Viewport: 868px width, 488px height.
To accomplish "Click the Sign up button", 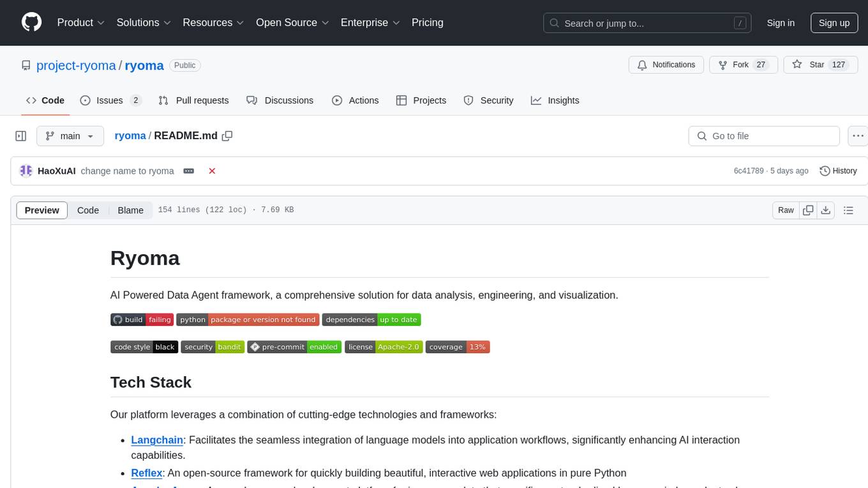I will point(834,23).
